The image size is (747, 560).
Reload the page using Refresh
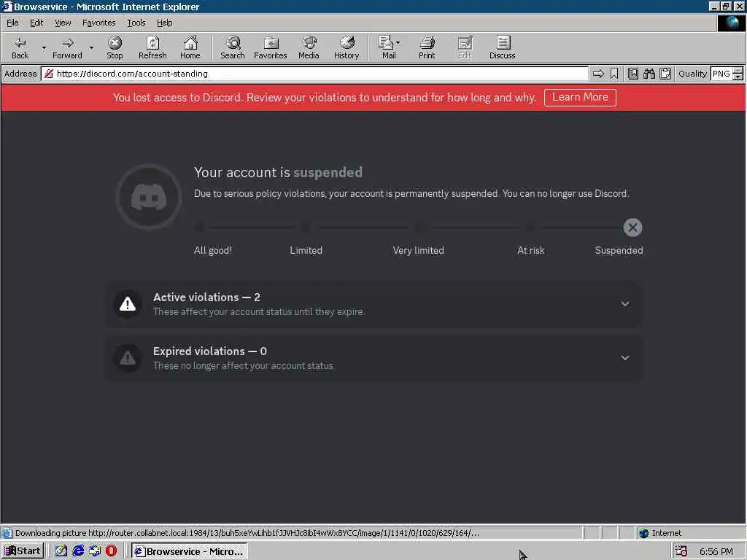click(x=152, y=47)
